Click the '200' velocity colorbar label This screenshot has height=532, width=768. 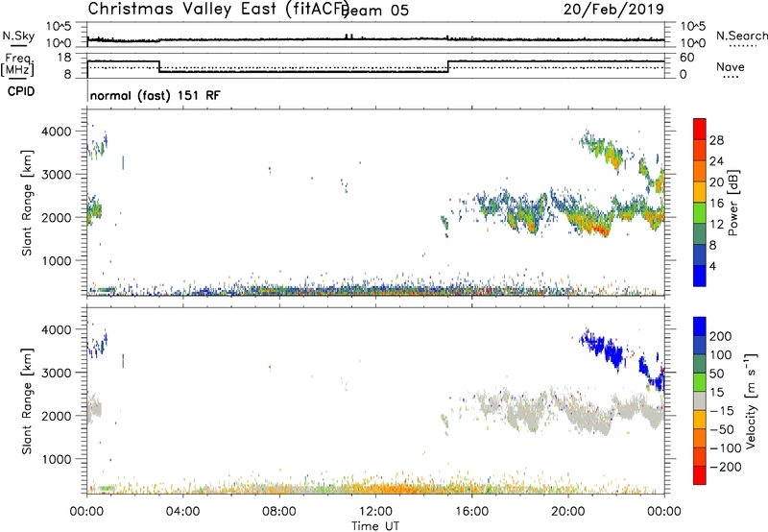pos(721,336)
